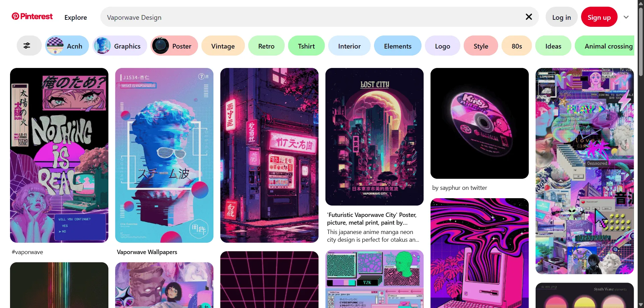This screenshot has height=308, width=644.
Task: Open the Synth Wave elements pin
Action: click(584, 295)
